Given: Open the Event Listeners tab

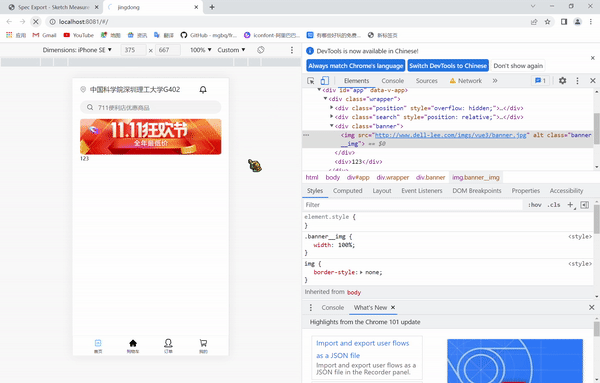Looking at the screenshot, I should coord(422,191).
